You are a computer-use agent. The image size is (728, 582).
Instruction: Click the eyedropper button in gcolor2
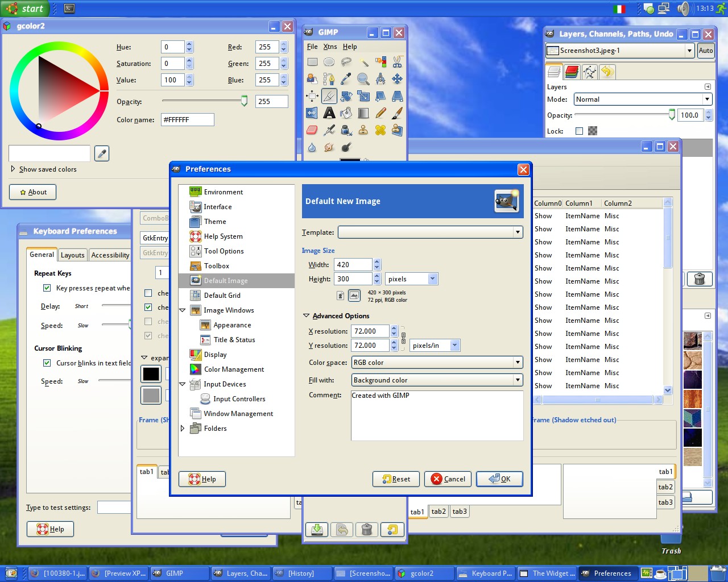click(102, 153)
